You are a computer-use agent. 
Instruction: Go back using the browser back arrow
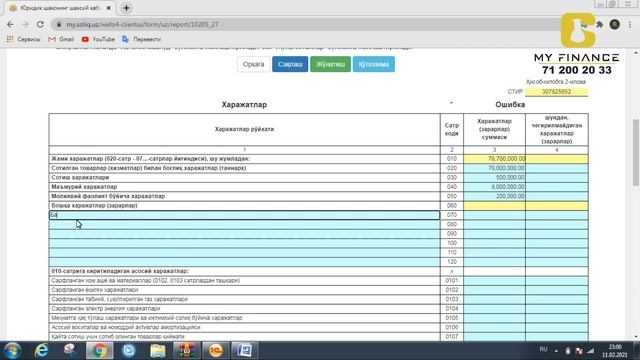click(10, 24)
